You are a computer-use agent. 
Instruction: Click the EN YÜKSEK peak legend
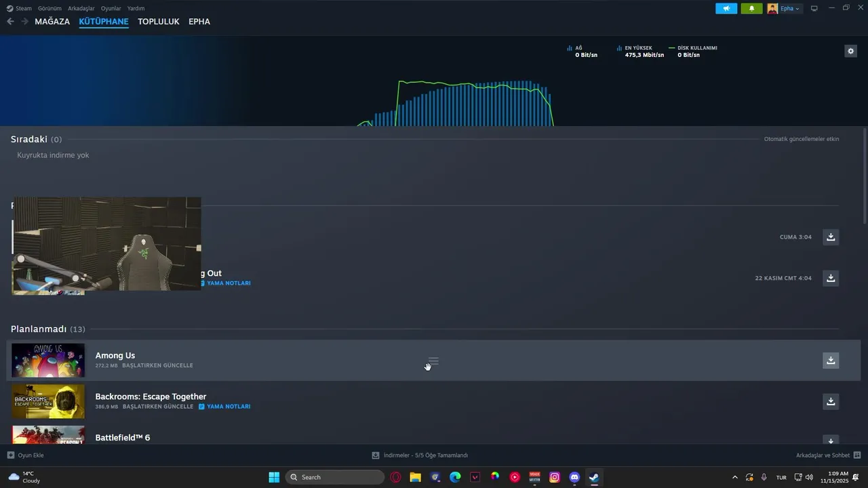(640, 52)
